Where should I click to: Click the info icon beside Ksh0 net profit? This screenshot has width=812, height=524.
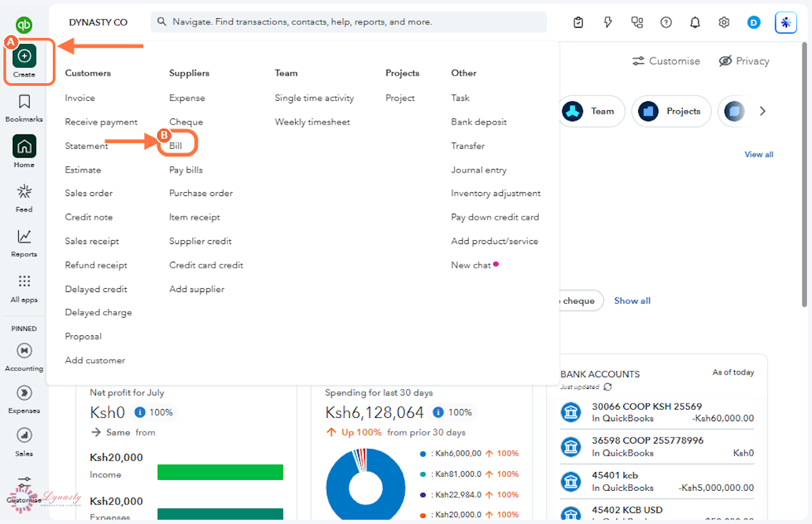pos(140,412)
